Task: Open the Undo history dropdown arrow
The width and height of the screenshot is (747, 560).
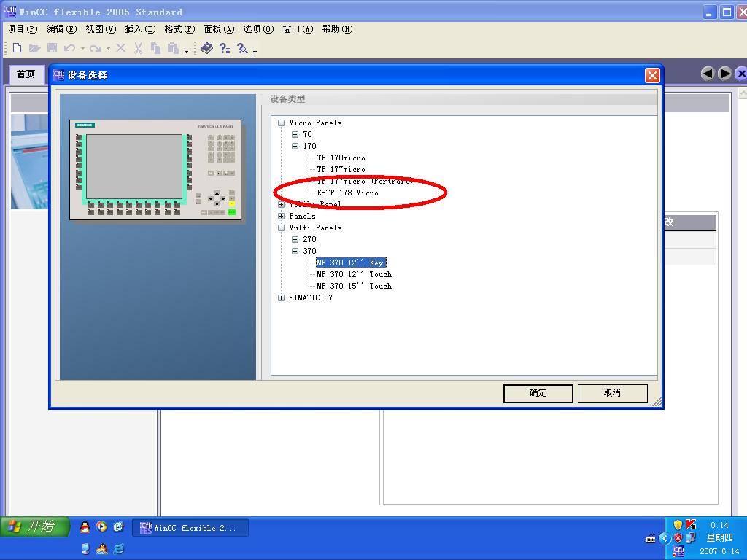Action: pos(82,49)
